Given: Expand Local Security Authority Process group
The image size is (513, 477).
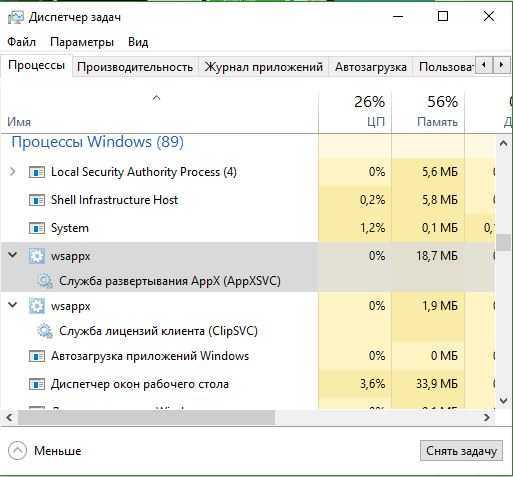Looking at the screenshot, I should pyautogui.click(x=13, y=172).
